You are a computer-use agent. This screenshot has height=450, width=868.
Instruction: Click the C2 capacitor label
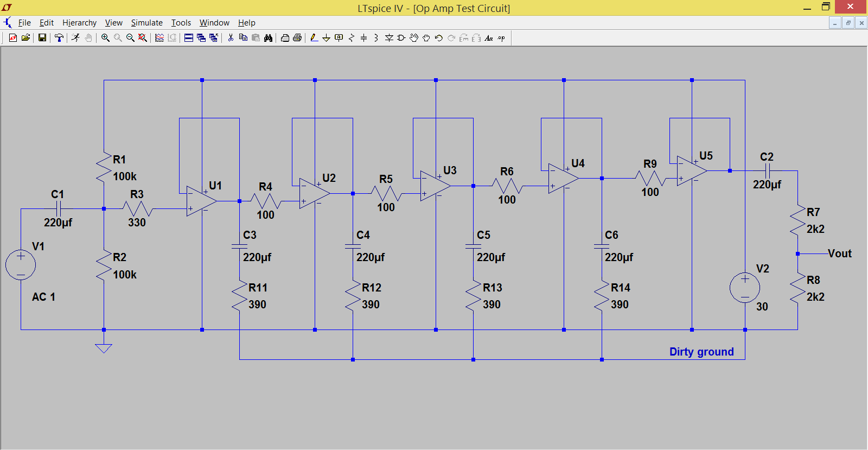[x=767, y=157]
